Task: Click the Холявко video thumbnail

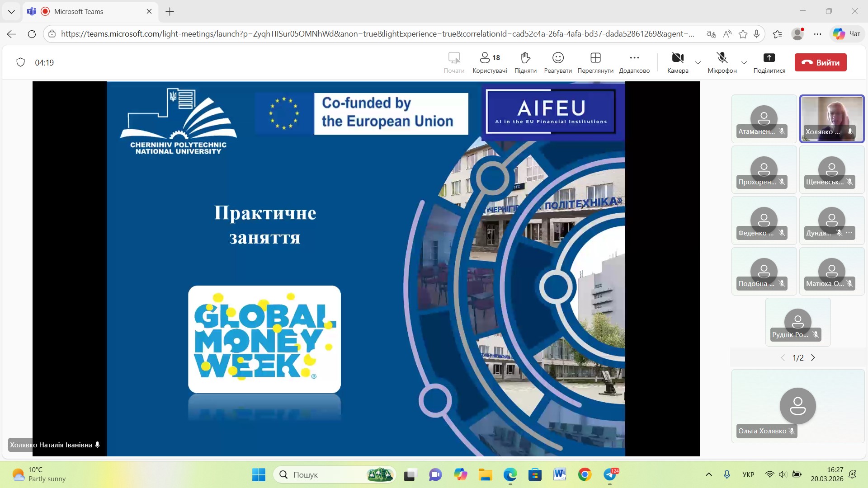Action: point(832,118)
